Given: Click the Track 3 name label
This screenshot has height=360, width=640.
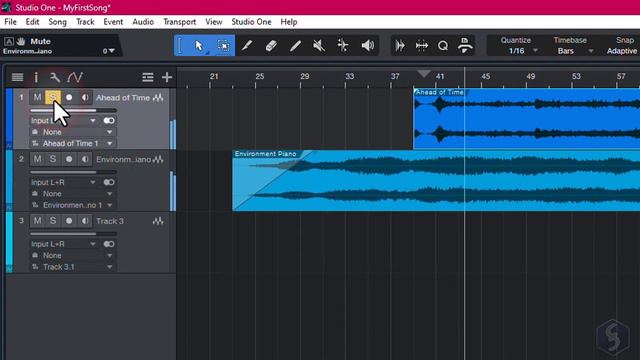Looking at the screenshot, I should click(110, 221).
